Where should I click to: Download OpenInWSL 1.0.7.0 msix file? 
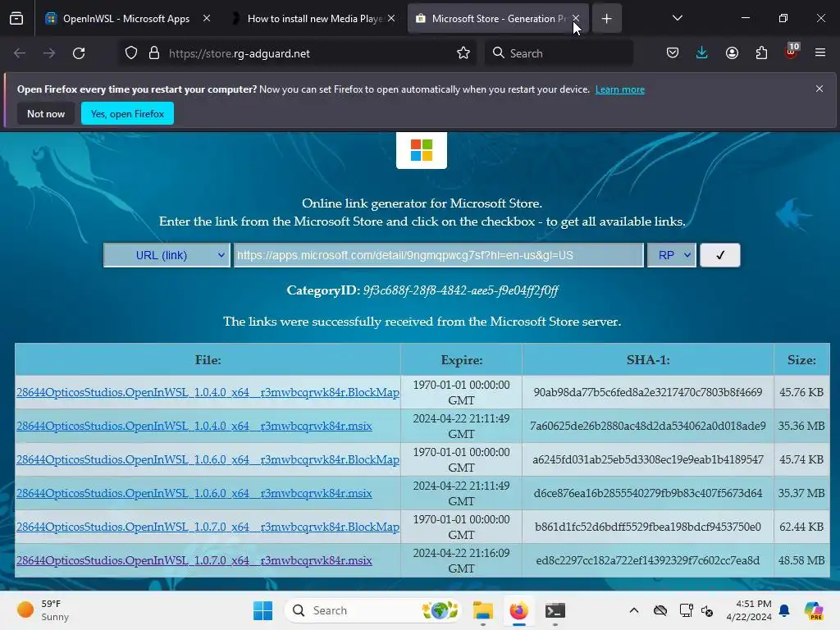tap(194, 560)
